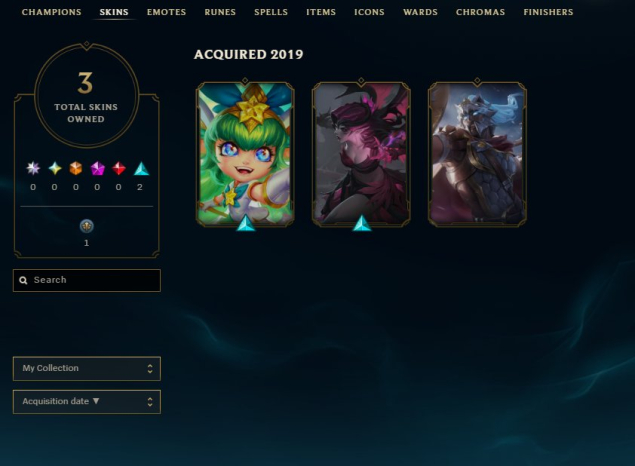Go to the Chromas tab
The width and height of the screenshot is (635, 466).
point(480,12)
